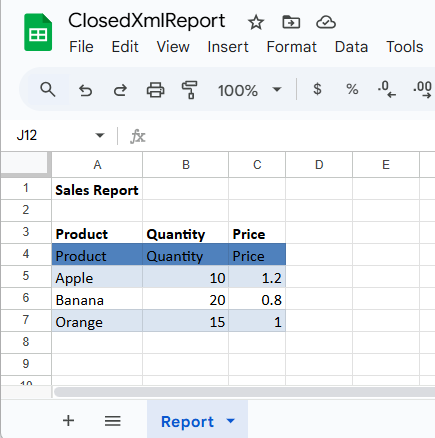Decrease decimal places
This screenshot has height=438, width=435.
(387, 89)
